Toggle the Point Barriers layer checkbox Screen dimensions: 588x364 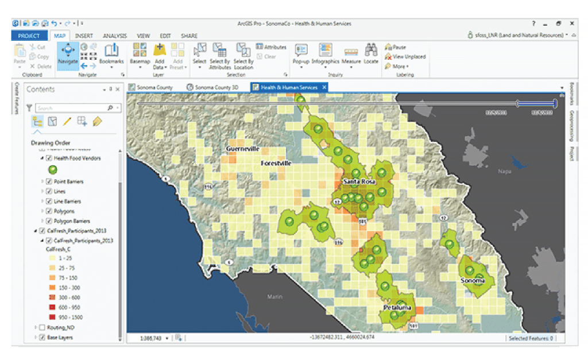pos(49,182)
